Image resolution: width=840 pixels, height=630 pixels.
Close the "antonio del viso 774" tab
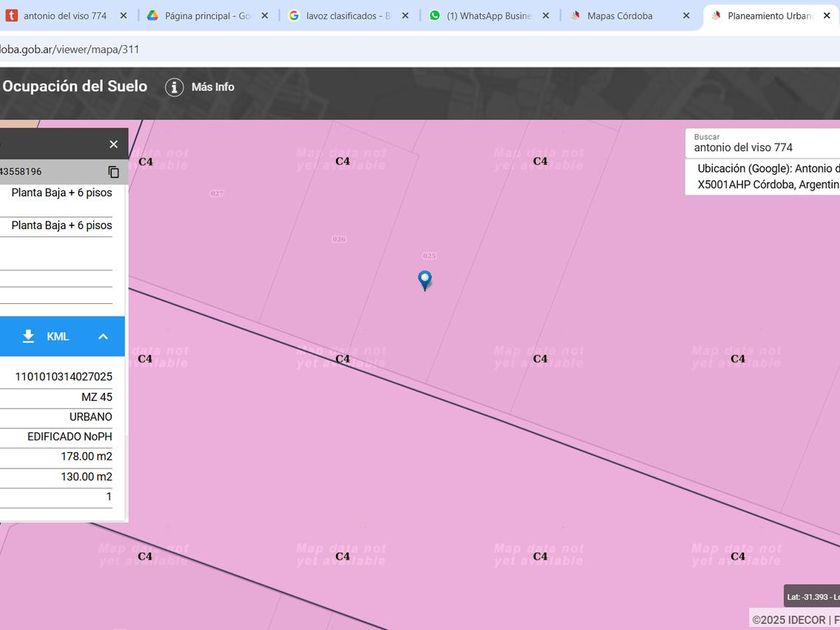(x=123, y=16)
